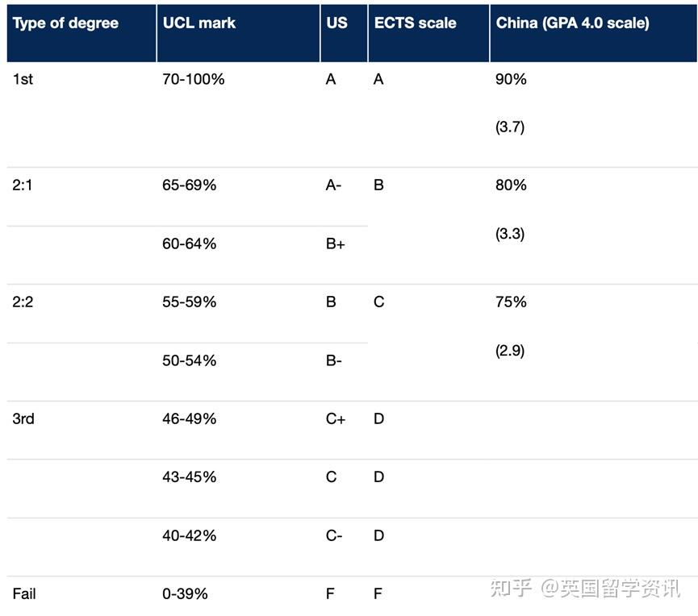Select the "C+" US grade cell
Image resolution: width=698 pixels, height=616 pixels.
coord(336,418)
